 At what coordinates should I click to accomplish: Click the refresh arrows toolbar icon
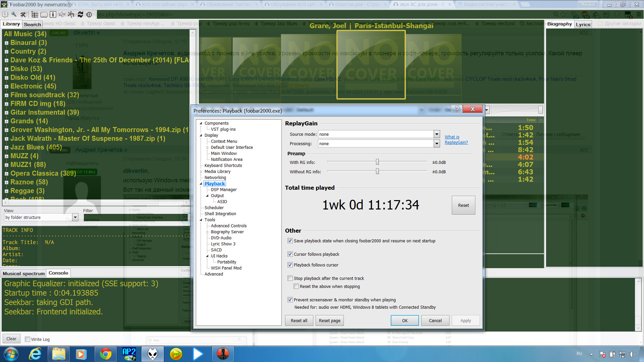pos(80,14)
